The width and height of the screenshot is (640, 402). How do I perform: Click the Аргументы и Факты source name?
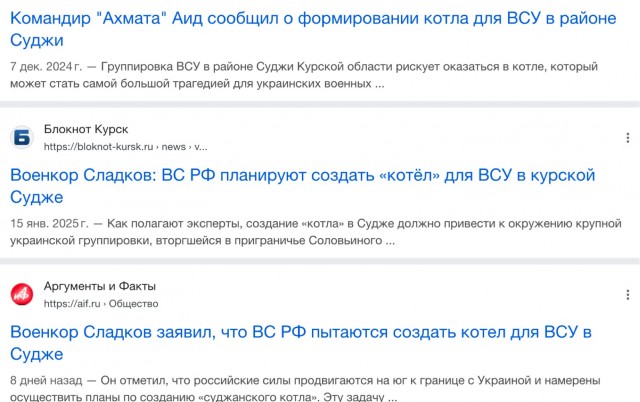tap(100, 286)
